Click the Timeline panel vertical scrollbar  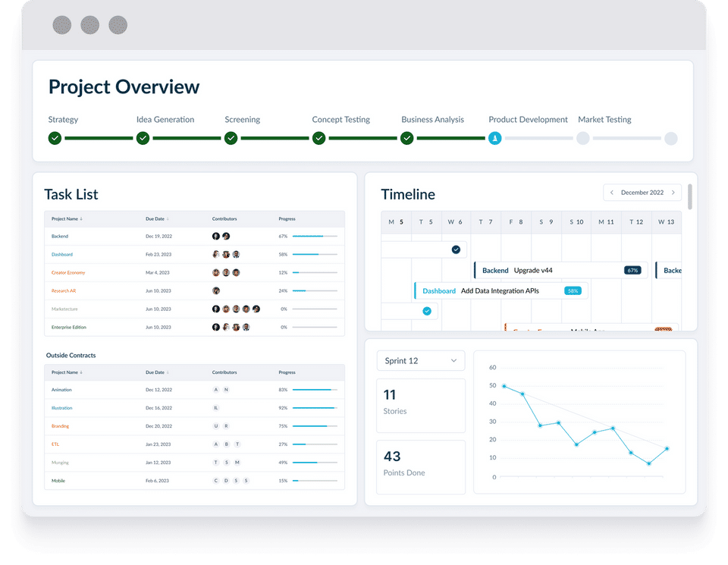pos(690,197)
